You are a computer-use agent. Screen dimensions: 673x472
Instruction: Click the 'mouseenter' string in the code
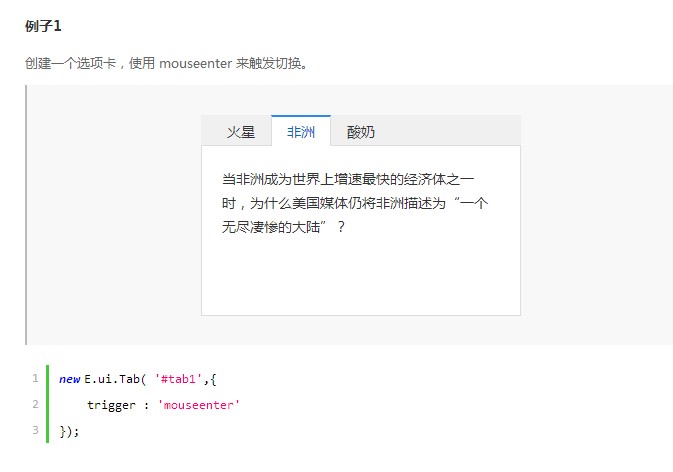(199, 405)
